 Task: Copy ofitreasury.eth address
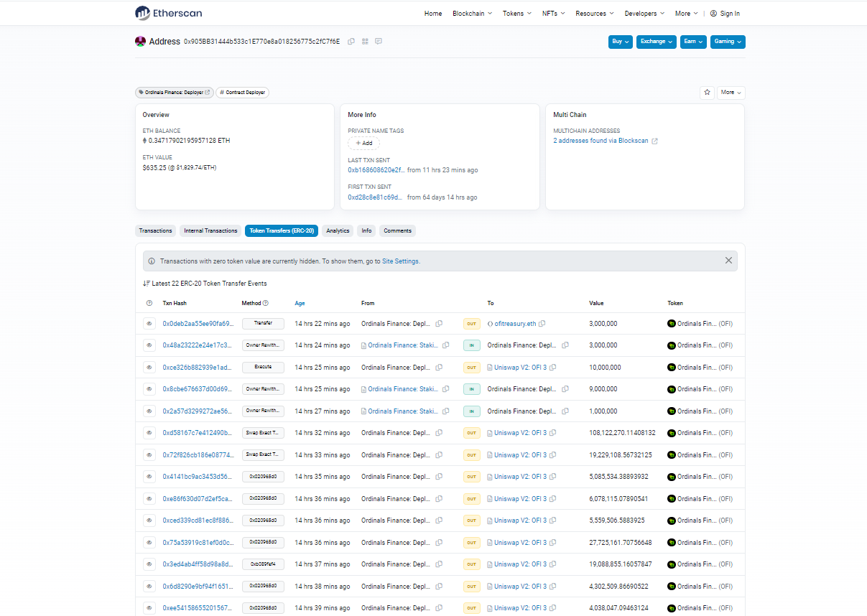pos(542,324)
